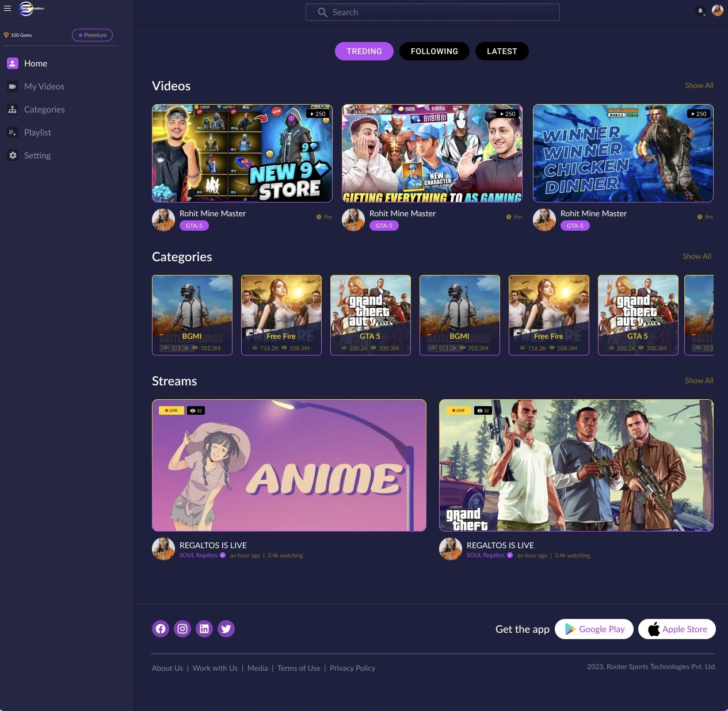Click the magnifier icon in search bar

(x=322, y=12)
